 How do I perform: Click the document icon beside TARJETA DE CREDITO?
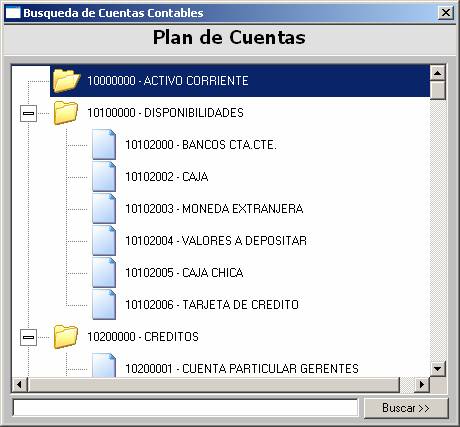[x=104, y=305]
